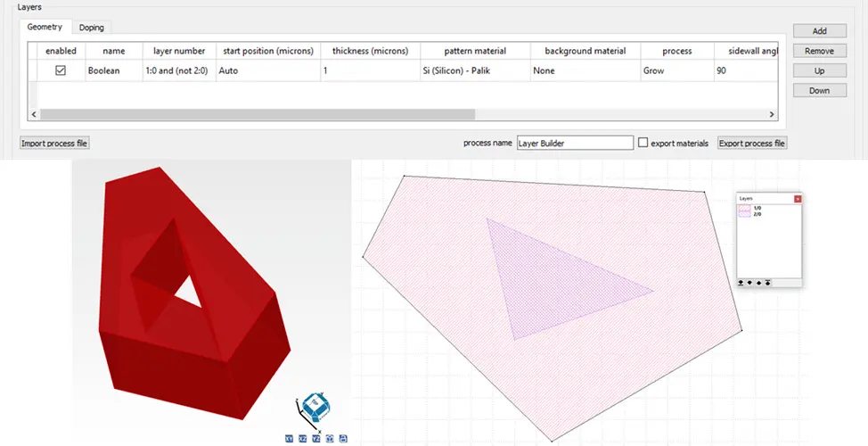This screenshot has height=446, width=868.
Task: Move layer up one in Layers panel
Action: coord(759,283)
